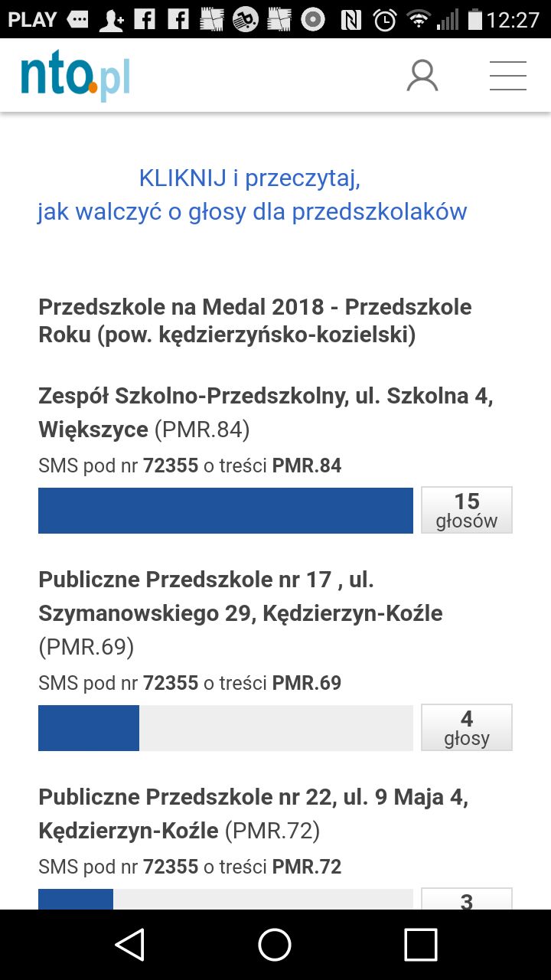The width and height of the screenshot is (551, 980).
Task: Open the user account profile icon
Action: pyautogui.click(x=422, y=76)
